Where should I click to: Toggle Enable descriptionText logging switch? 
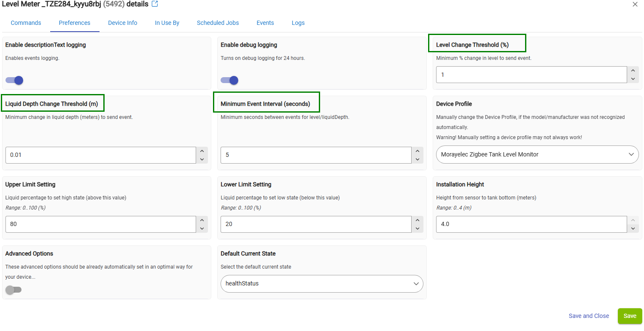(14, 81)
